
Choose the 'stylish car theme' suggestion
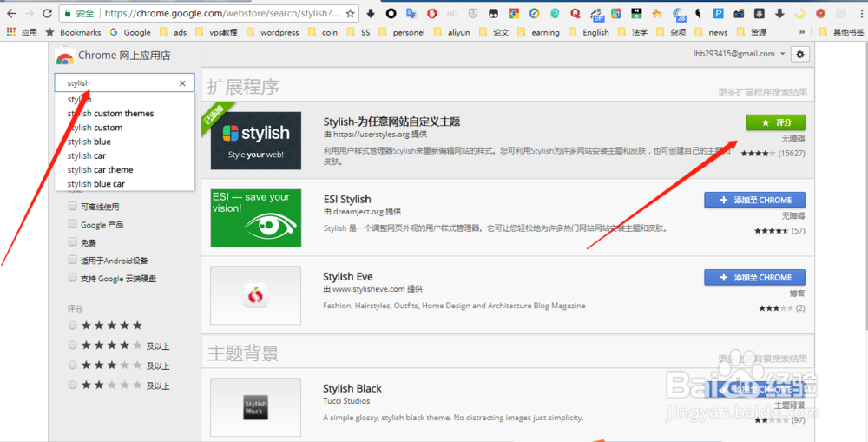pyautogui.click(x=124, y=169)
